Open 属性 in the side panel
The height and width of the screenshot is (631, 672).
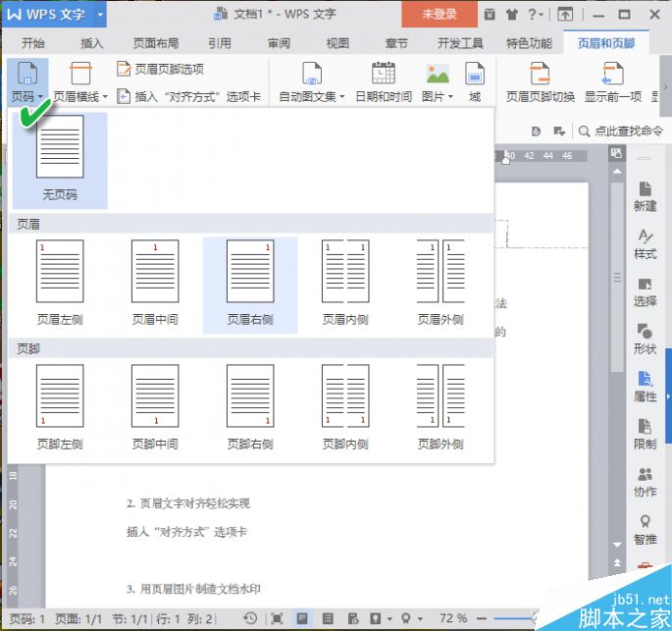tap(645, 387)
